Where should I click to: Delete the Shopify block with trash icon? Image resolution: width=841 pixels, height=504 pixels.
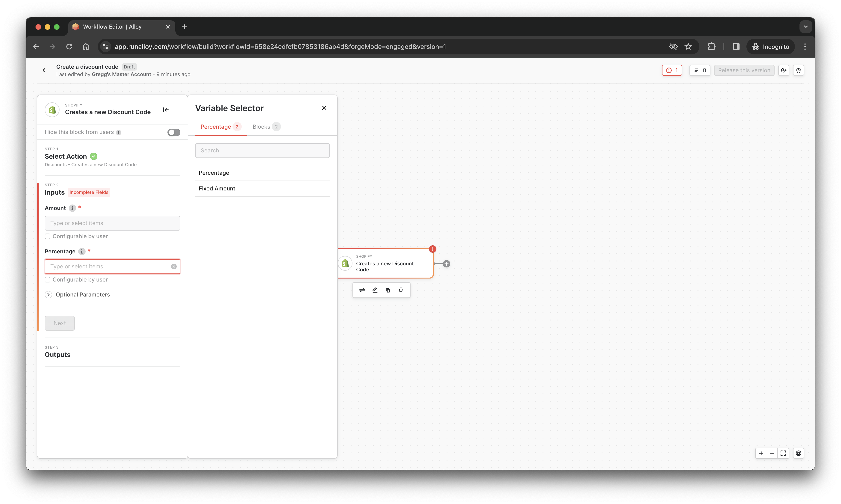(401, 290)
